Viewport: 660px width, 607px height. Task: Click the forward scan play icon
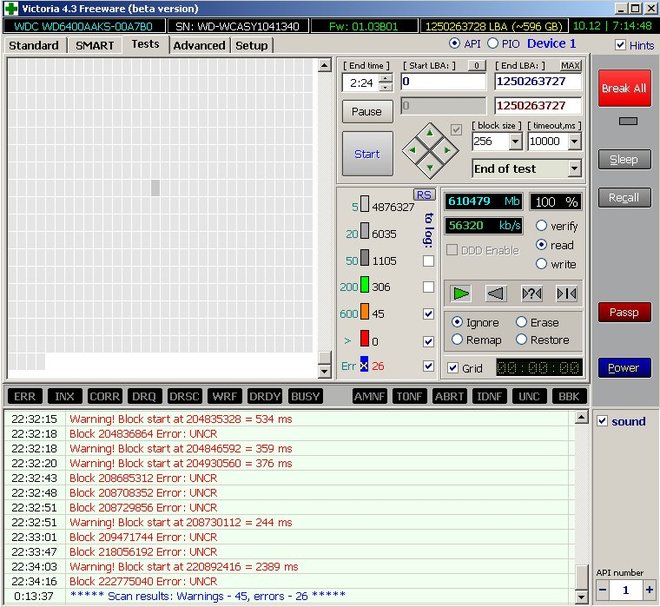click(460, 293)
